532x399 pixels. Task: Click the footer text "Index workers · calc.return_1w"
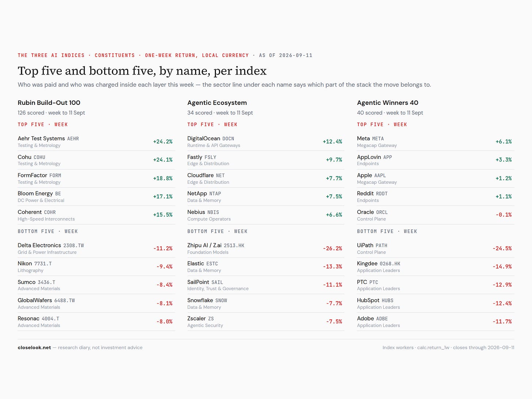(416, 347)
